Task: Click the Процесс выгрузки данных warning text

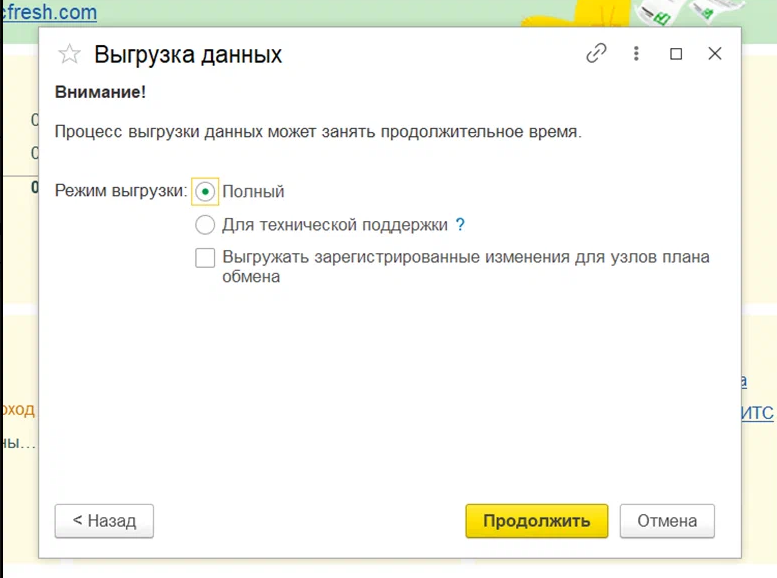Action: [x=318, y=132]
